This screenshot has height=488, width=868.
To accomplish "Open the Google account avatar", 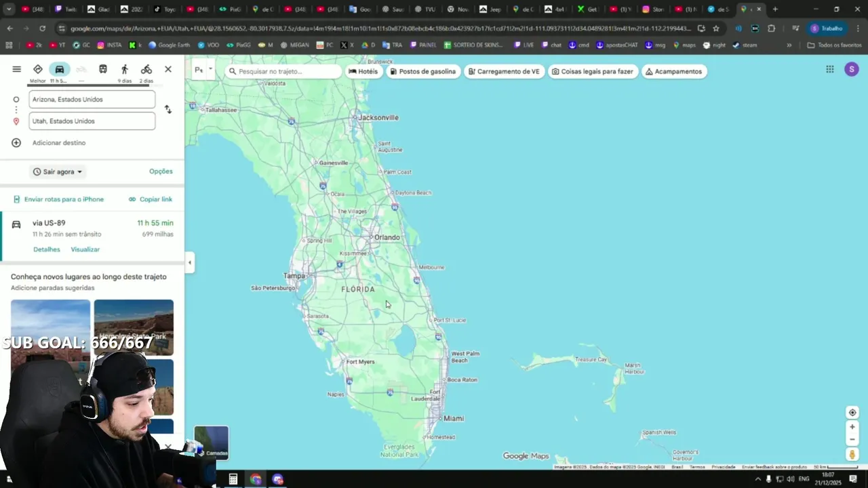I will click(852, 69).
